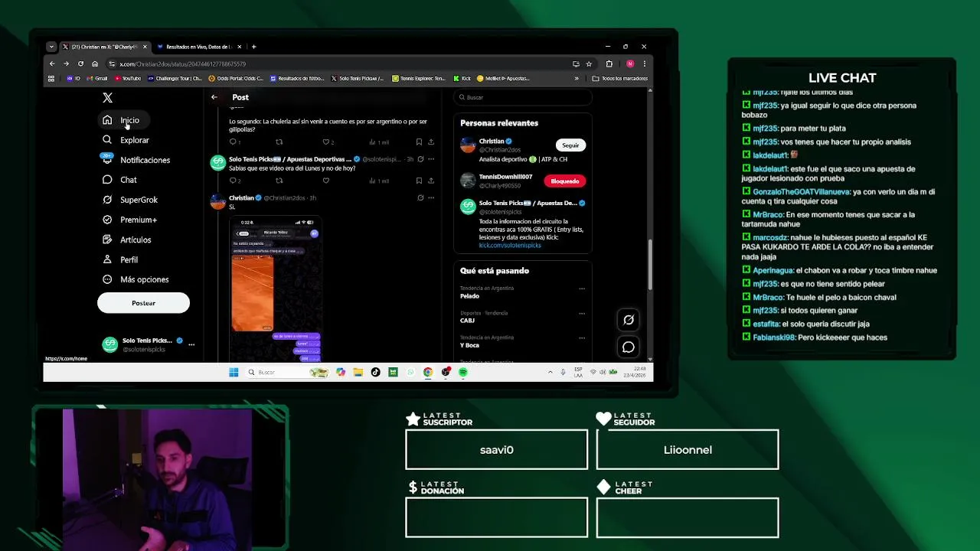Viewport: 980px width, 551px height.
Task: Click the Chrome home button
Action: coord(95,64)
